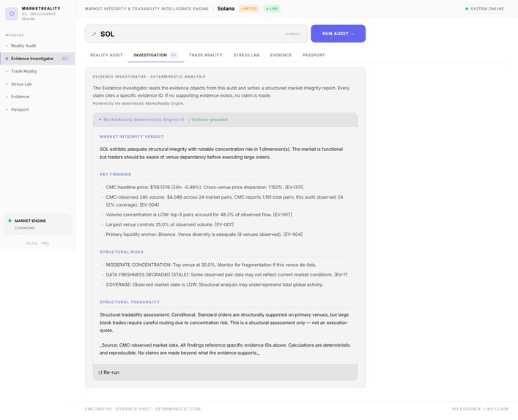Click the 'Market Integrity Verdict' heading
This screenshot has height=420, width=518.
coord(132,136)
